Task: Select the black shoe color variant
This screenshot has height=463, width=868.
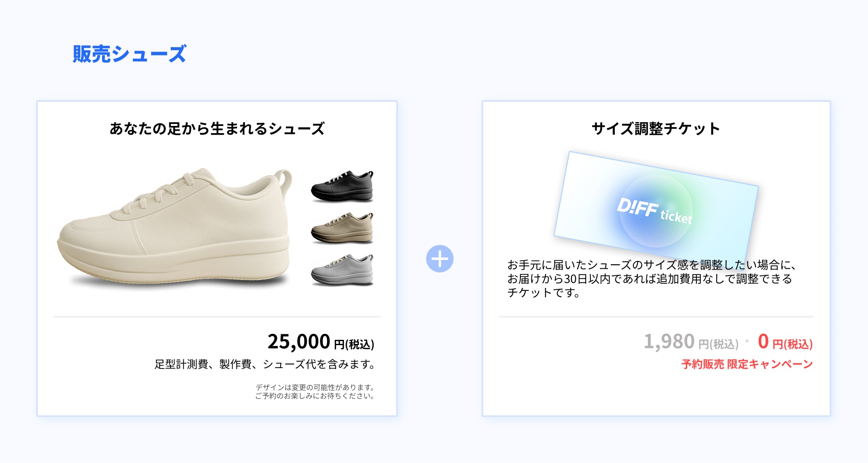Action: pyautogui.click(x=342, y=186)
